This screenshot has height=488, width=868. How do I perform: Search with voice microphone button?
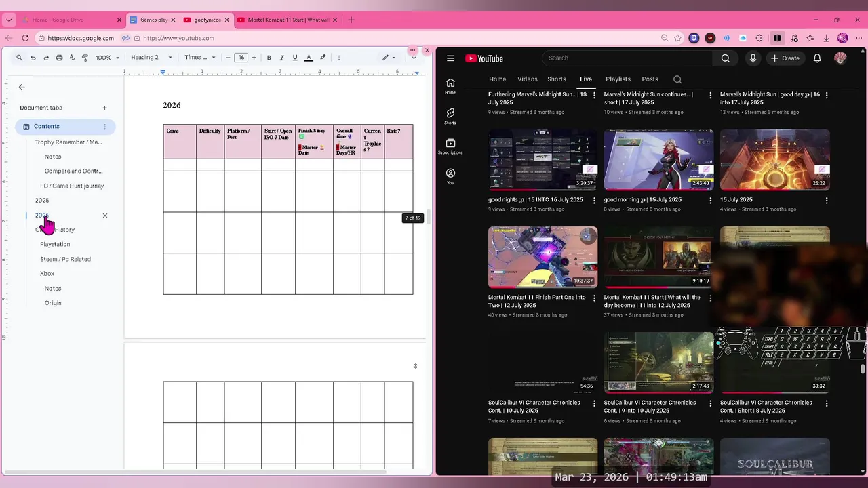[x=753, y=58]
